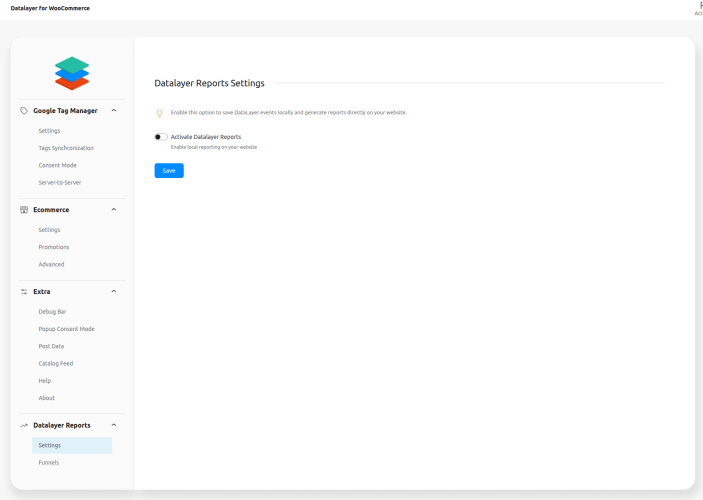Click the Datalayer stacked layers logo

tap(72, 73)
